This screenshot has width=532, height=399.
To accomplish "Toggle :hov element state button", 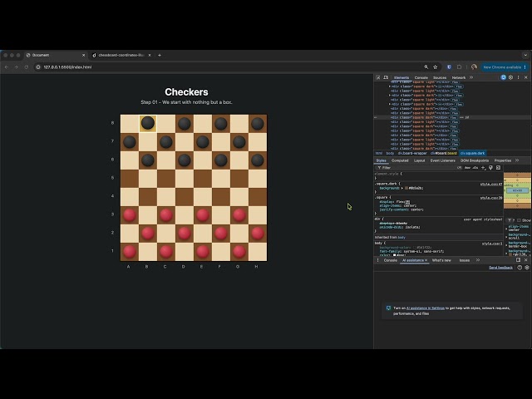I will 467,168.
